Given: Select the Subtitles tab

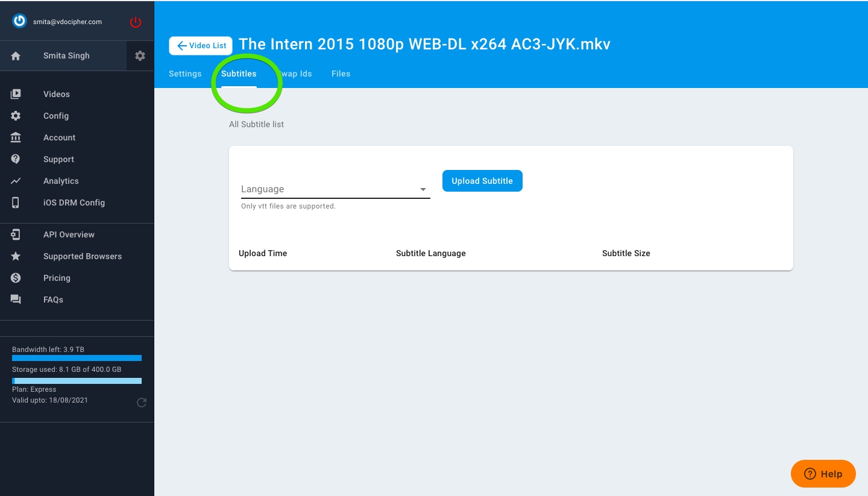Looking at the screenshot, I should tap(239, 74).
